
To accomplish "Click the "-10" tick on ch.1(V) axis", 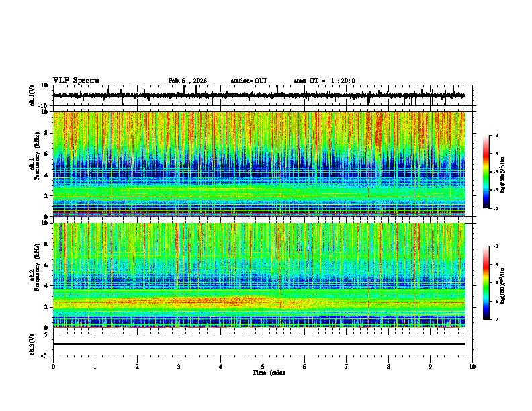I will (44, 106).
